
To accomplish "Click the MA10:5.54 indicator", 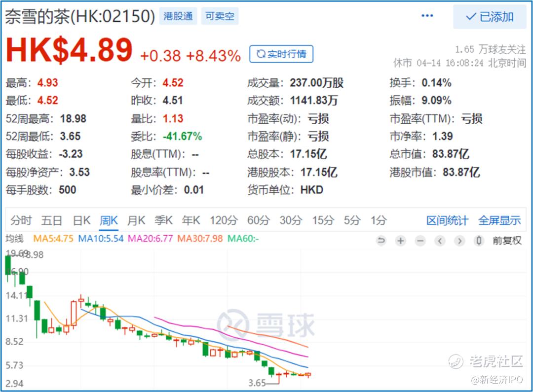I will (x=101, y=239).
